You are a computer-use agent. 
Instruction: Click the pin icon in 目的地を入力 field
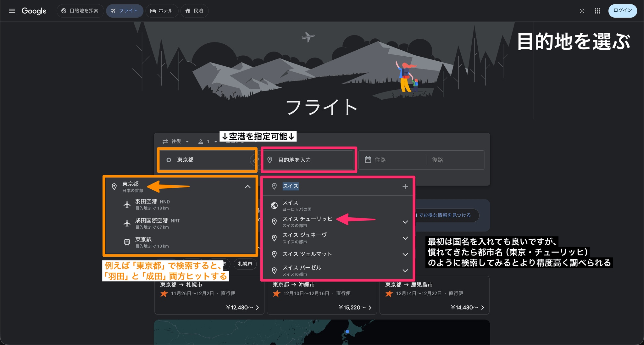pyautogui.click(x=270, y=160)
